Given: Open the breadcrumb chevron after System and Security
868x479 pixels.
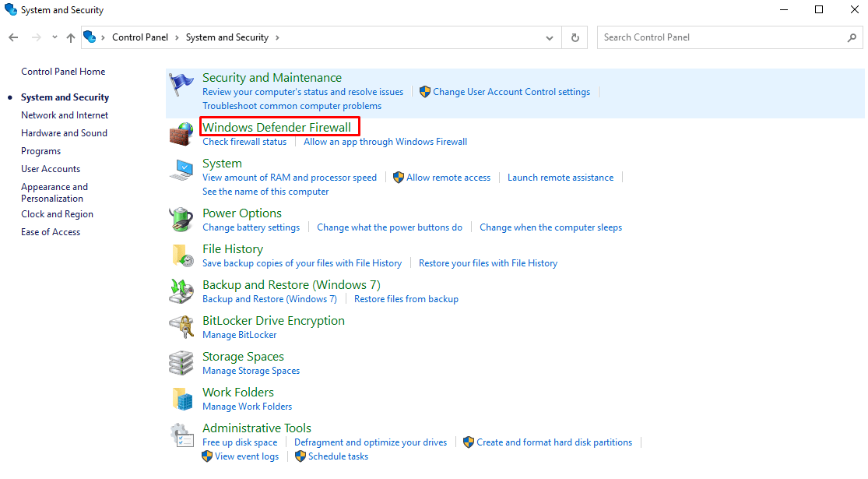Looking at the screenshot, I should point(278,37).
